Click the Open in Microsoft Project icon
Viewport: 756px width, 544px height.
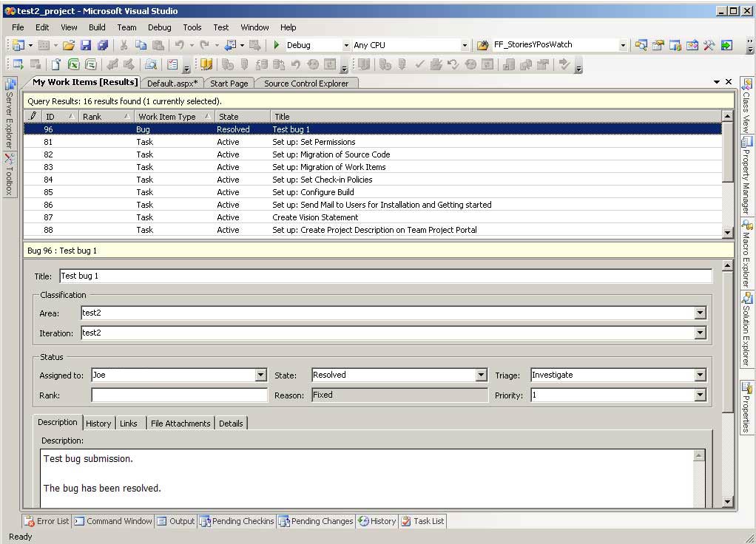(x=91, y=64)
